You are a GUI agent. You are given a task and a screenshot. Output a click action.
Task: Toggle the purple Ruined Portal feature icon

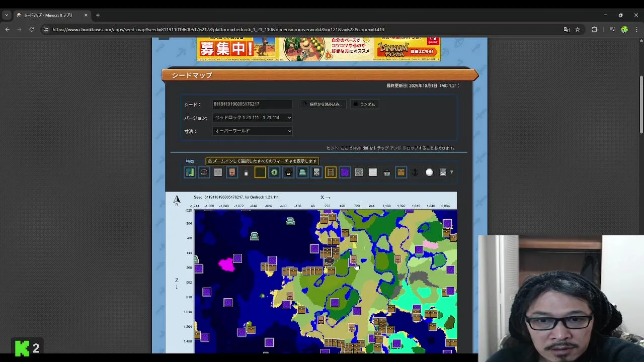point(345,172)
